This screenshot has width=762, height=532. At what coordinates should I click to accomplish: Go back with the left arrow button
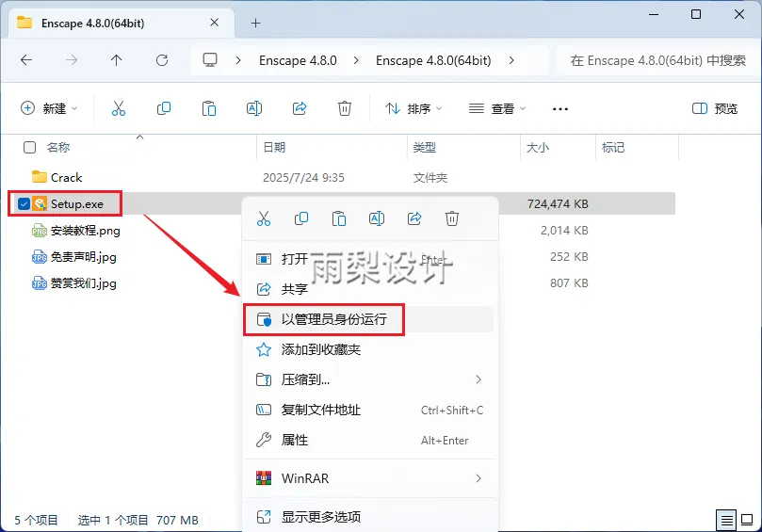(26, 60)
